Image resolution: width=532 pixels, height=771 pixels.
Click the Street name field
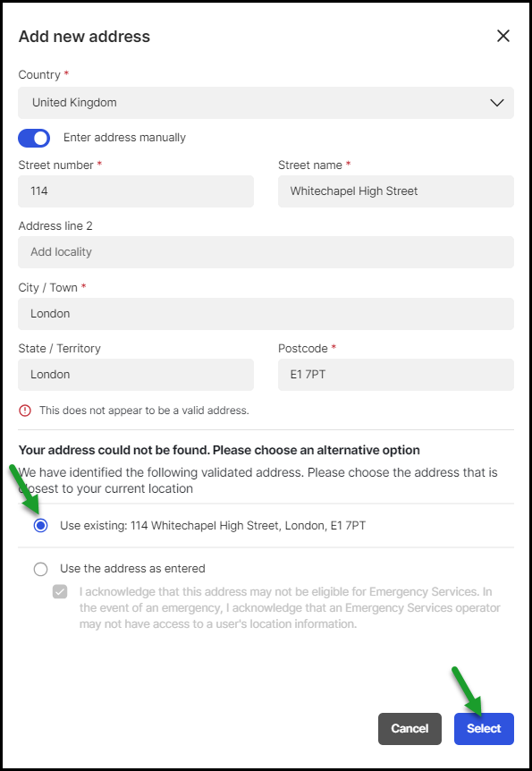(396, 191)
